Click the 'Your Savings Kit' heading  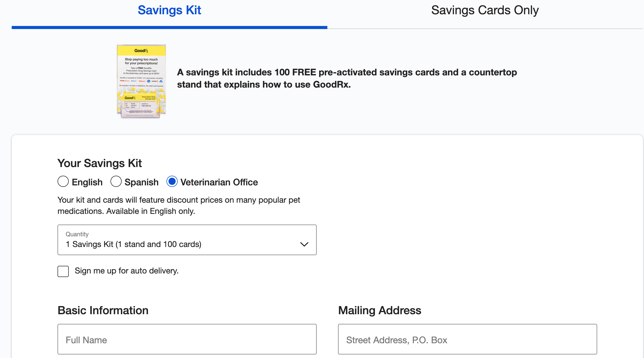(100, 163)
